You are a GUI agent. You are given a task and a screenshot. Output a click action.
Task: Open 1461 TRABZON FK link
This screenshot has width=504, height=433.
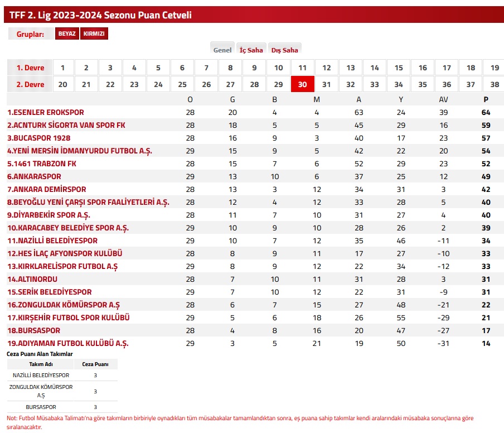(x=42, y=163)
